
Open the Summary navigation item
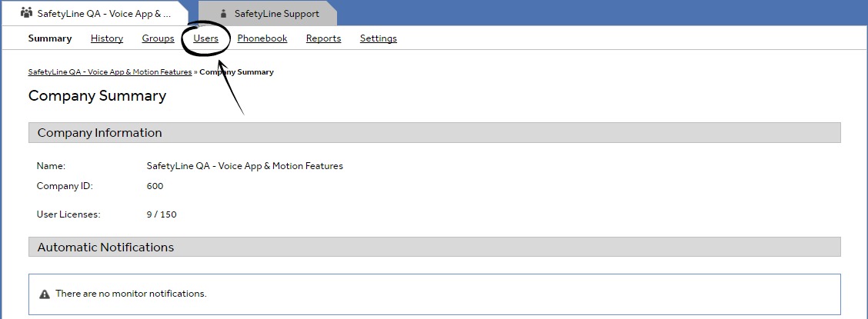[50, 38]
